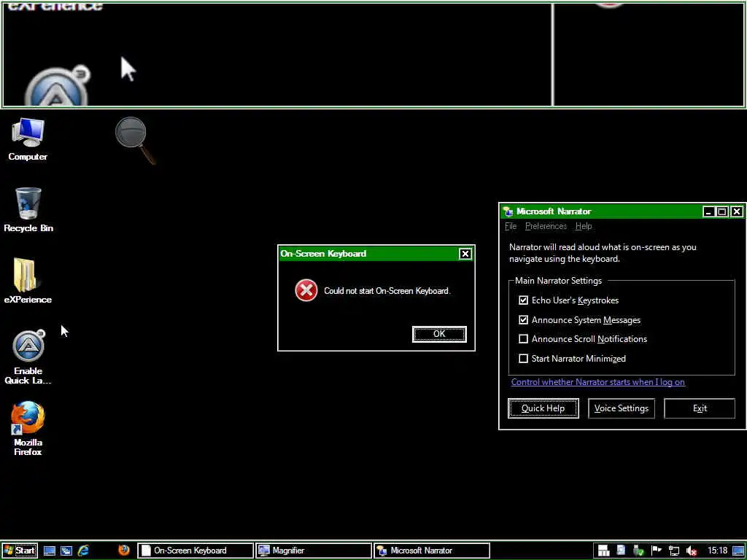Select the Enable Quick Launch desktop shortcut

(28, 357)
